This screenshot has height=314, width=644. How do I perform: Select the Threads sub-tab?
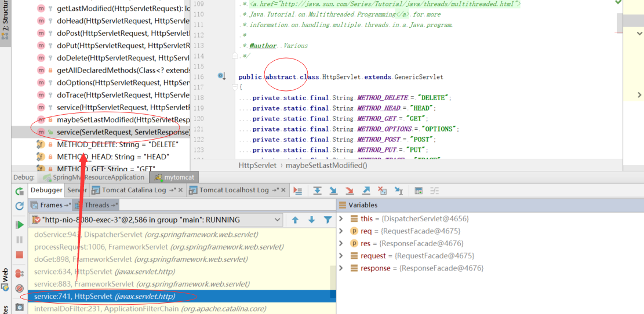click(97, 205)
